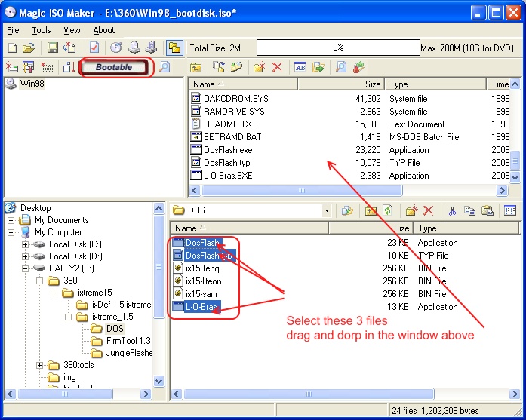Click the capacity progress bar showing 0%

click(338, 48)
